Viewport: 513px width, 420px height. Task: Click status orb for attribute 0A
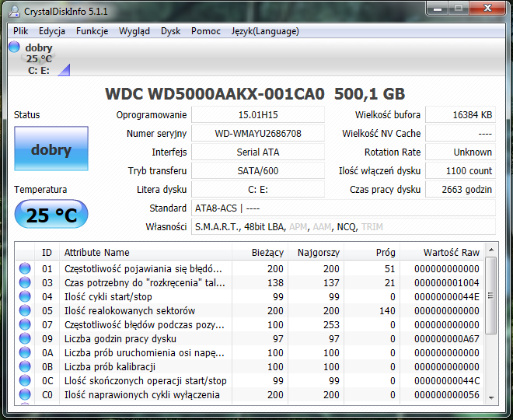(25, 352)
